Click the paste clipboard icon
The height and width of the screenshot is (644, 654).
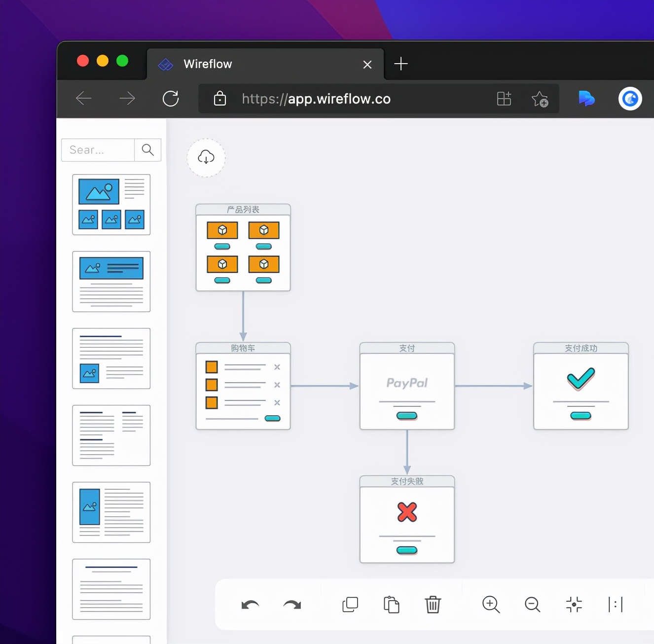(391, 605)
